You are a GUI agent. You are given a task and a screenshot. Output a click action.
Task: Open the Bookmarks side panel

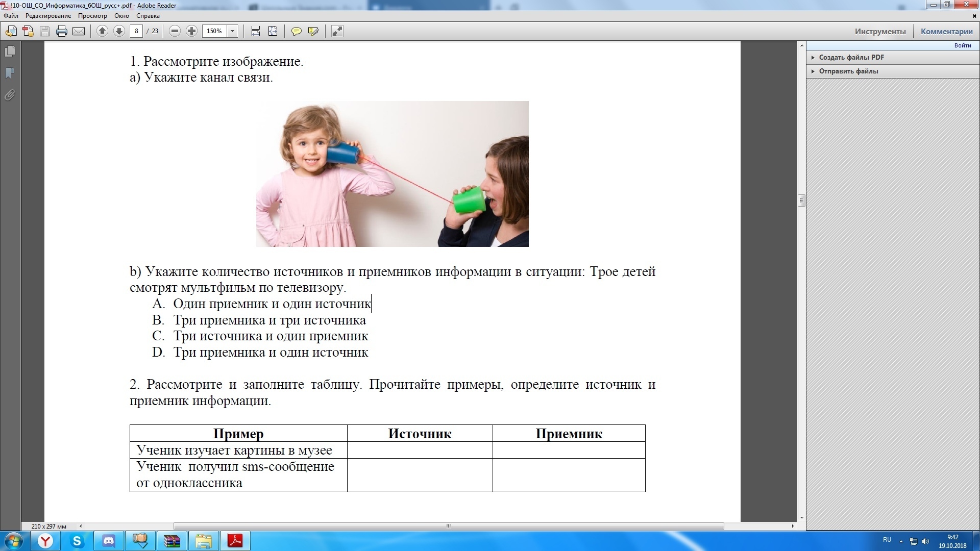[x=10, y=73]
